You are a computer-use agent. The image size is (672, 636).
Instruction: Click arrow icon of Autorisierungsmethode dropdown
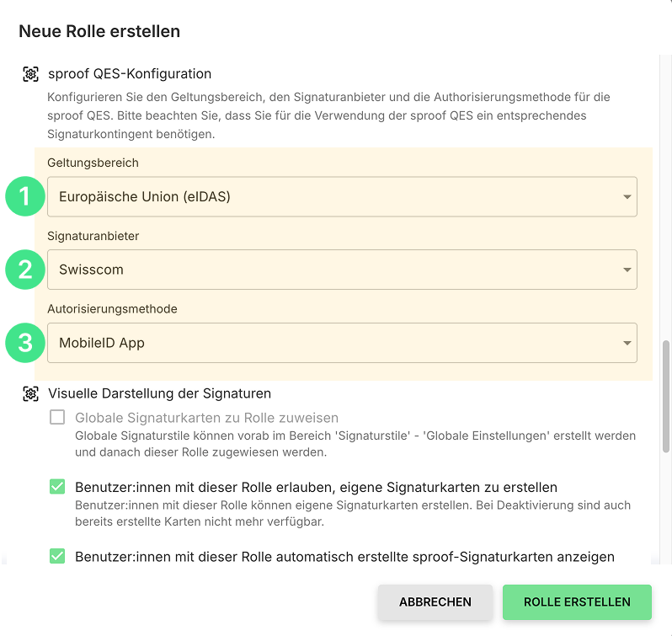coord(627,343)
